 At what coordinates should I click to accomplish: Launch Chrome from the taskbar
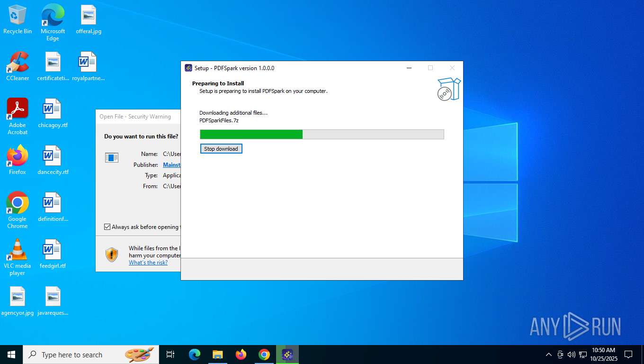(x=264, y=355)
